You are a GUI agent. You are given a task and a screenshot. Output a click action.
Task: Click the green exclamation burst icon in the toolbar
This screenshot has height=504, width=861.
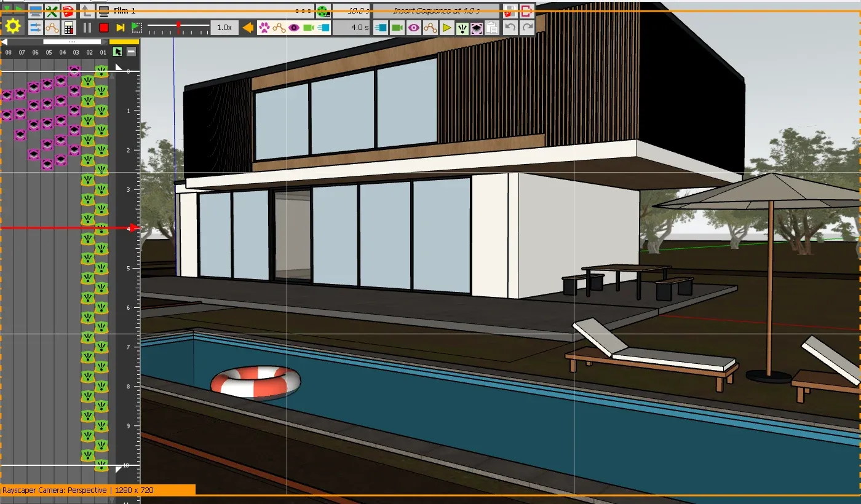click(462, 28)
